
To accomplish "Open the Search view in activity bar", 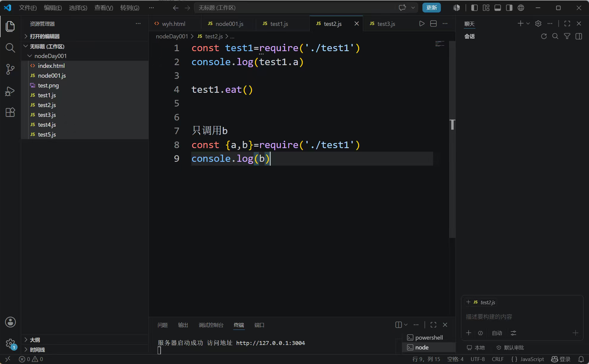I will point(10,48).
